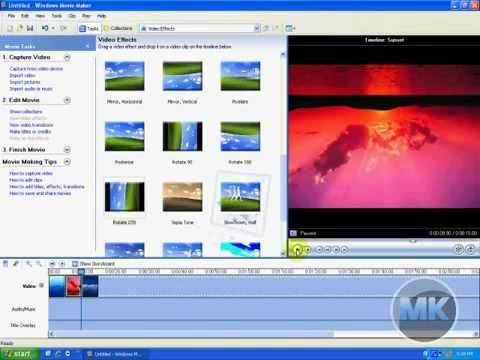This screenshot has height=360, width=480.
Task: Select the Sepia Tone effect thumbnail
Action: pos(182,197)
